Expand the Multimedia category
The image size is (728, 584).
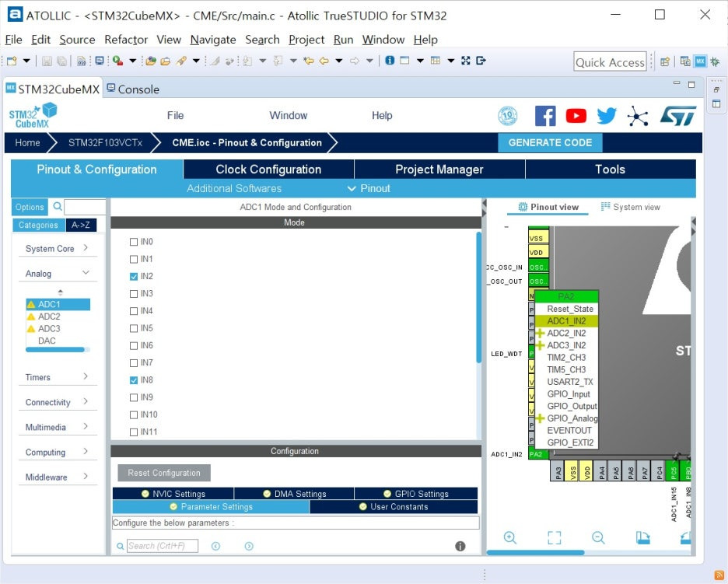[x=58, y=427]
